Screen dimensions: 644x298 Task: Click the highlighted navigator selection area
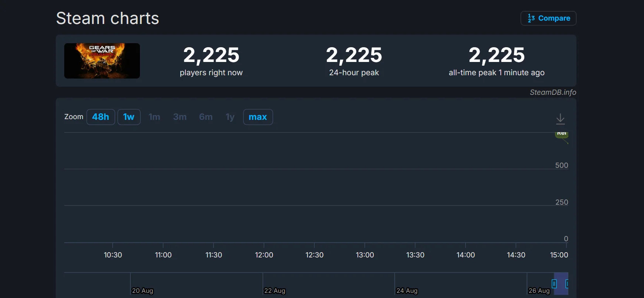point(561,284)
